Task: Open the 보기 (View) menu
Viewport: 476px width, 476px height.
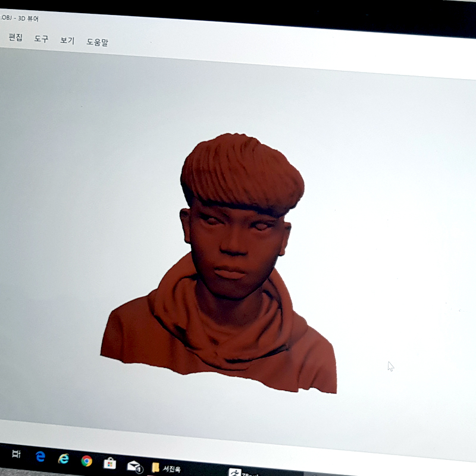Action: click(67, 40)
